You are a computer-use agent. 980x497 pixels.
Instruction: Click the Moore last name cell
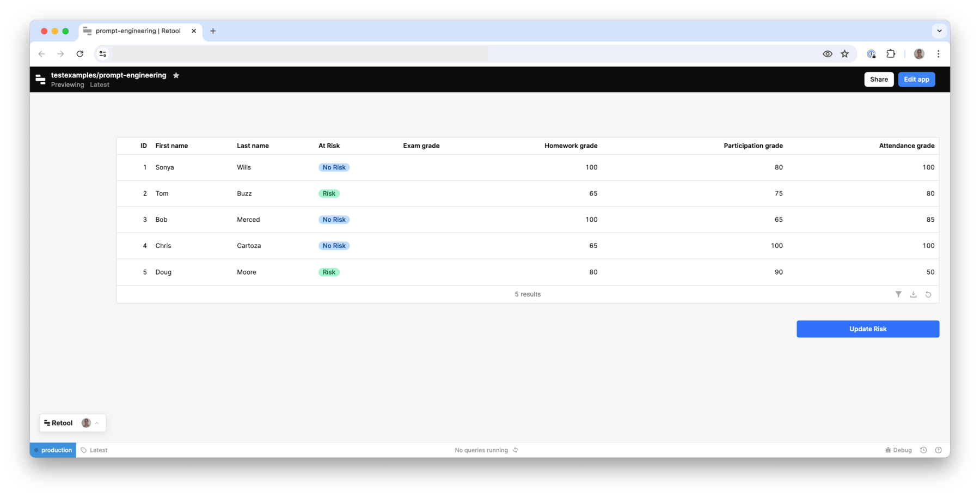[247, 272]
